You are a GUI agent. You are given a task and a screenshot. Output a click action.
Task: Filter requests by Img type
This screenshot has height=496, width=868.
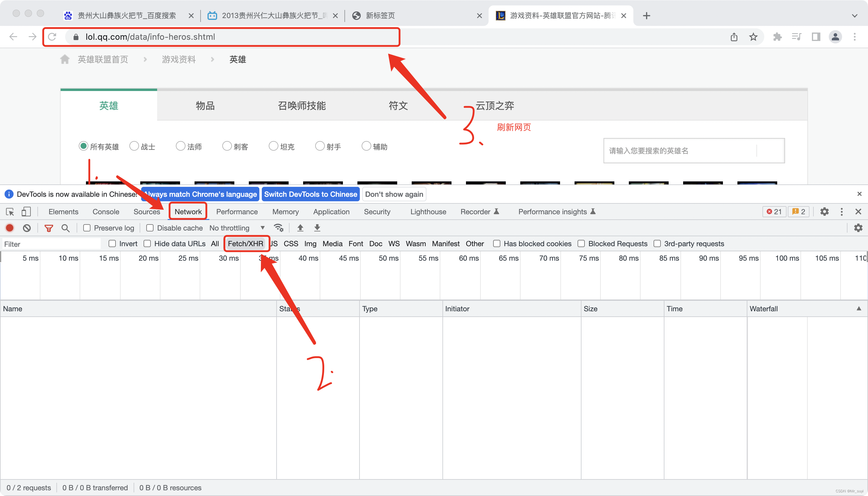[x=310, y=243]
